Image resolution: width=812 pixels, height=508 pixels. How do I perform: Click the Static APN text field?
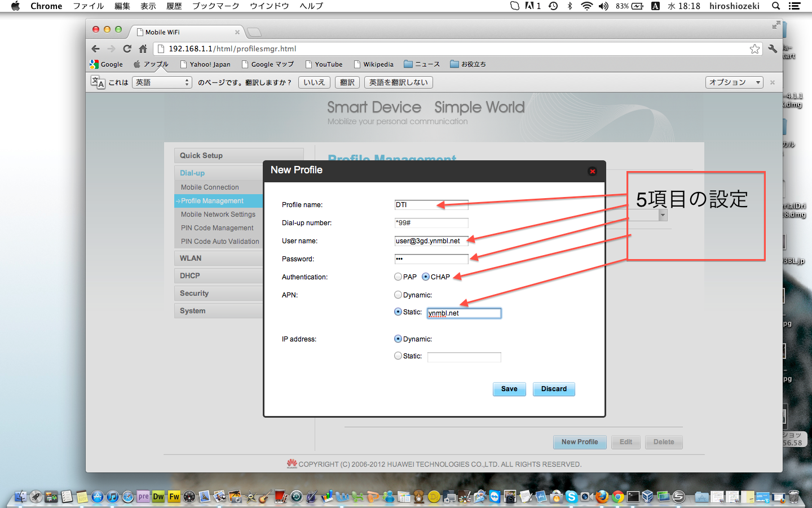click(x=464, y=313)
